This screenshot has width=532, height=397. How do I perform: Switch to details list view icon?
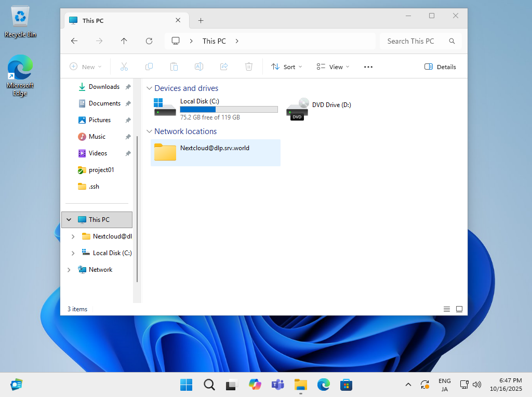pos(447,309)
